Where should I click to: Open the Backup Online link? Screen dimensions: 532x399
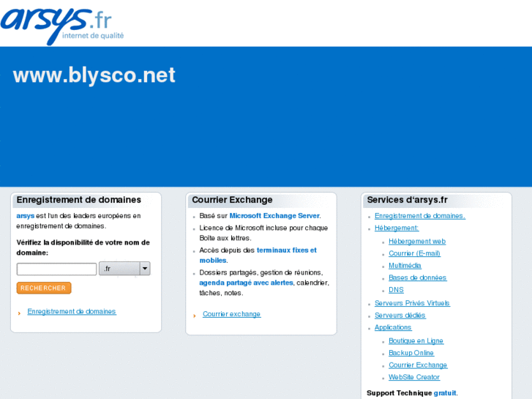pyautogui.click(x=411, y=353)
